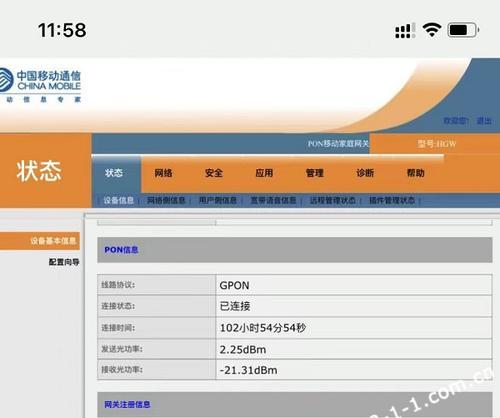Select the 管理 tab
The image size is (500, 418).
coord(315,173)
